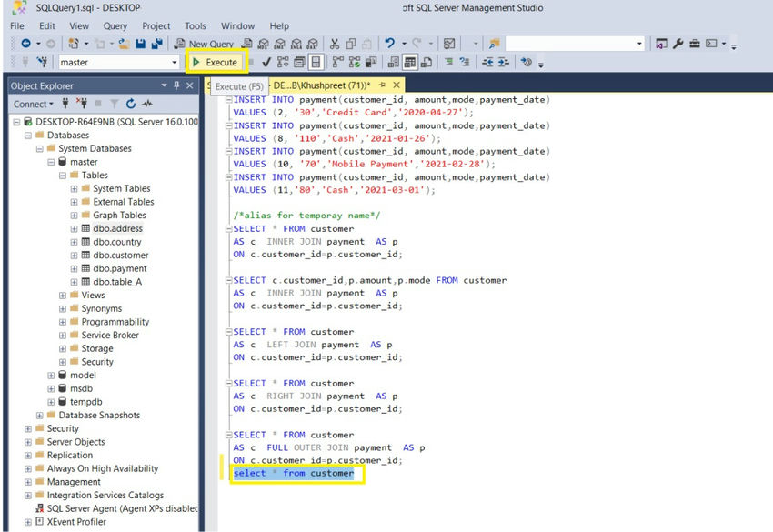This screenshot has width=773, height=532.
Task: Expand the Views folder
Action: tap(63, 296)
